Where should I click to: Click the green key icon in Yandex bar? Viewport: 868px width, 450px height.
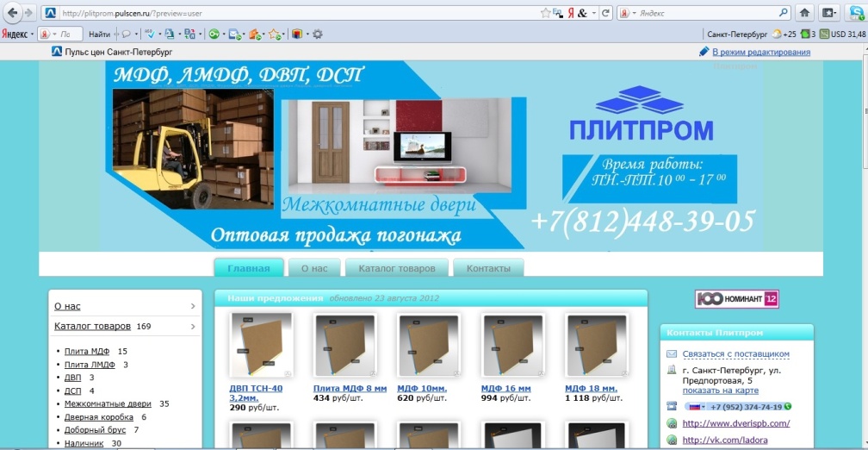[214, 34]
